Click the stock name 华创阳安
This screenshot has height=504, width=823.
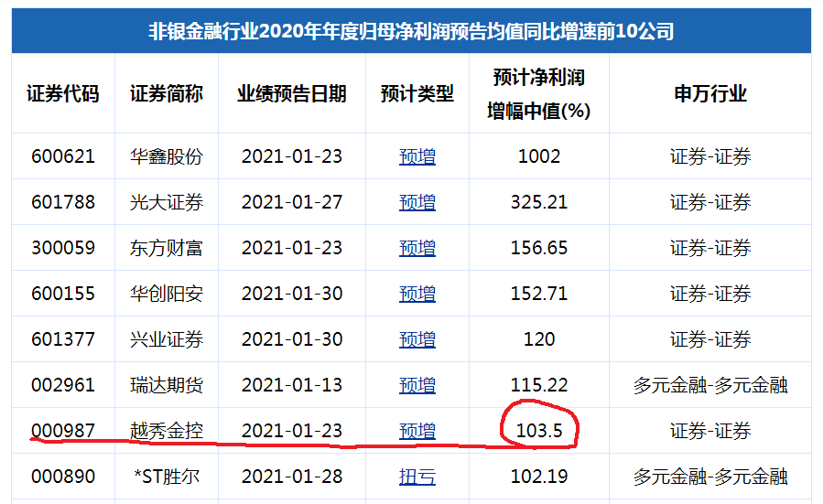[x=167, y=294]
